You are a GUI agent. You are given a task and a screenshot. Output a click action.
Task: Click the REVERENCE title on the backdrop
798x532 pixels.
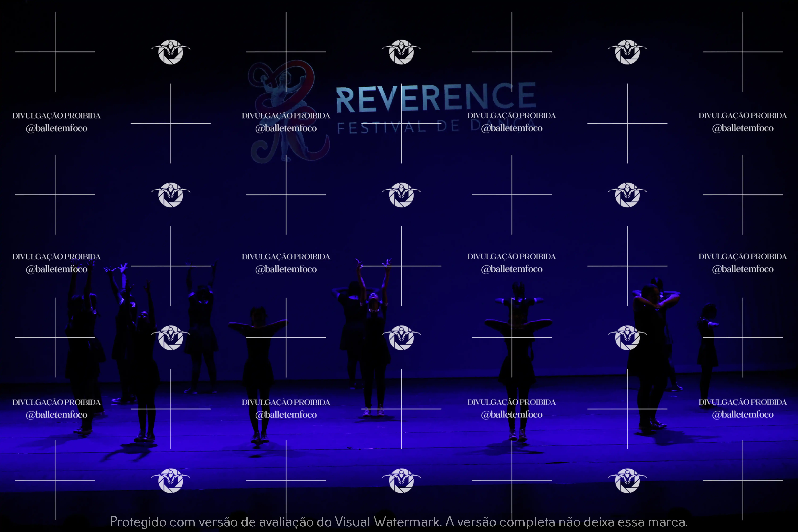click(436, 97)
